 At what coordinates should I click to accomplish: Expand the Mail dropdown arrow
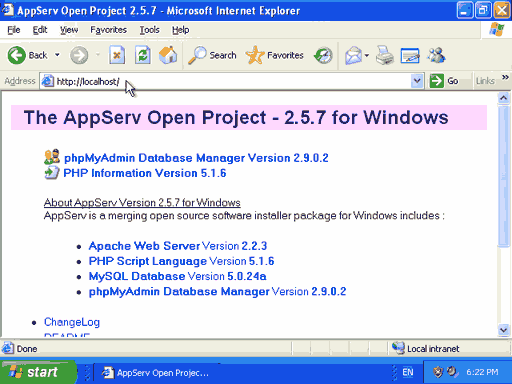(x=367, y=55)
